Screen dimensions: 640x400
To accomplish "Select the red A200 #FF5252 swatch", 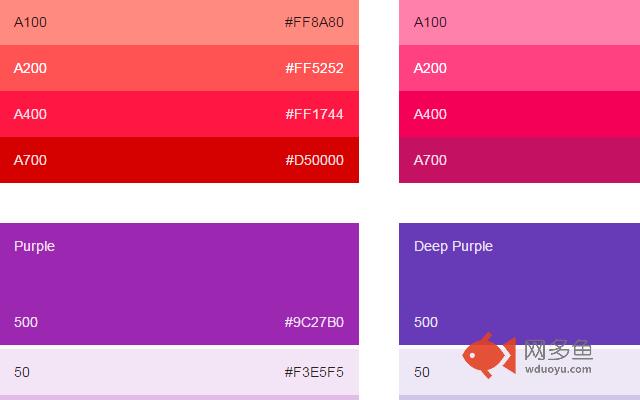I will [179, 68].
